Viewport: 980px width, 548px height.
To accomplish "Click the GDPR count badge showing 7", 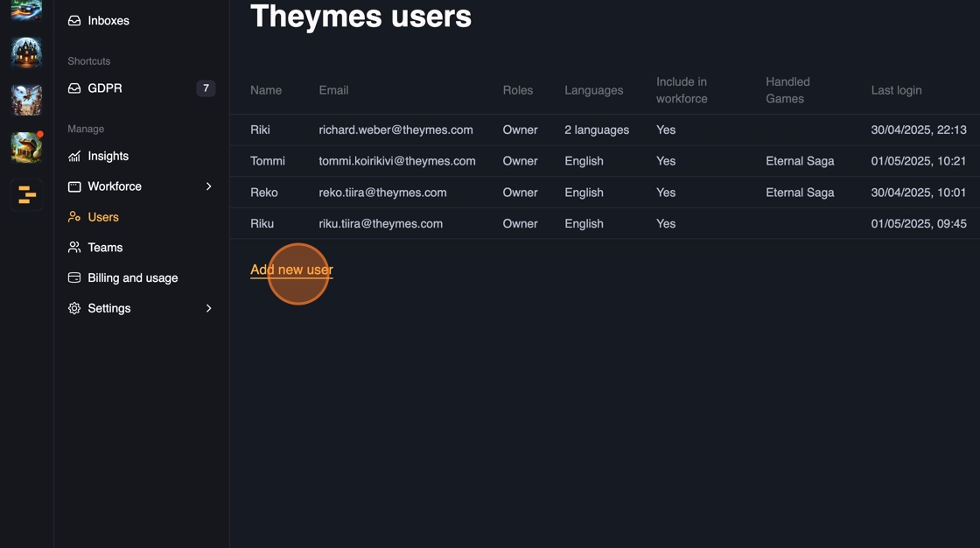I will point(206,88).
